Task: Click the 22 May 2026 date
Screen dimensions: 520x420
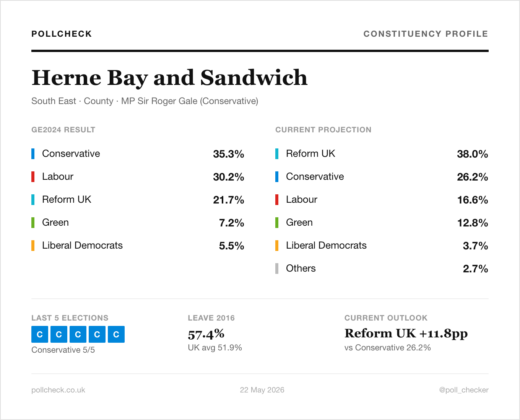Action: pyautogui.click(x=262, y=390)
